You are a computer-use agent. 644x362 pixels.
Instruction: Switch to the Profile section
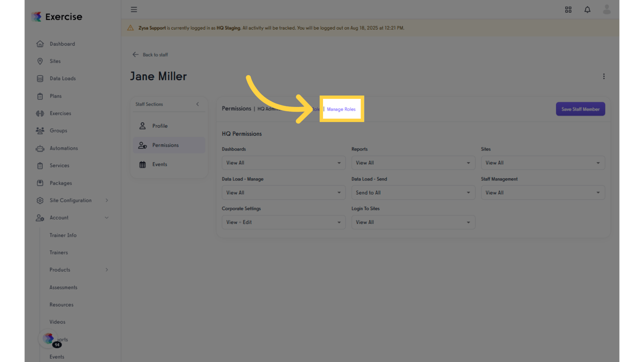pyautogui.click(x=160, y=126)
